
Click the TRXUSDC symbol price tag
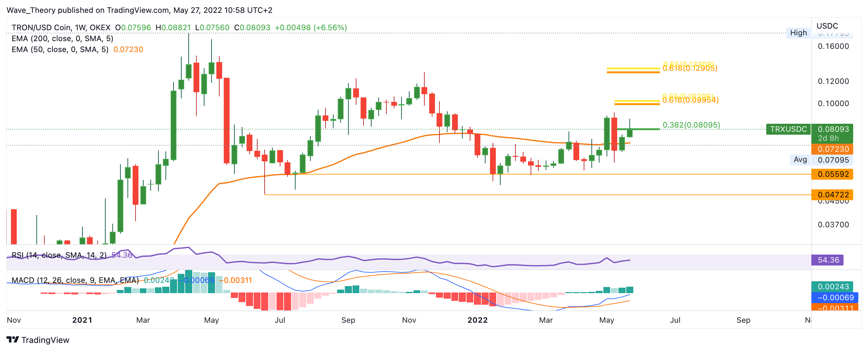(x=788, y=129)
